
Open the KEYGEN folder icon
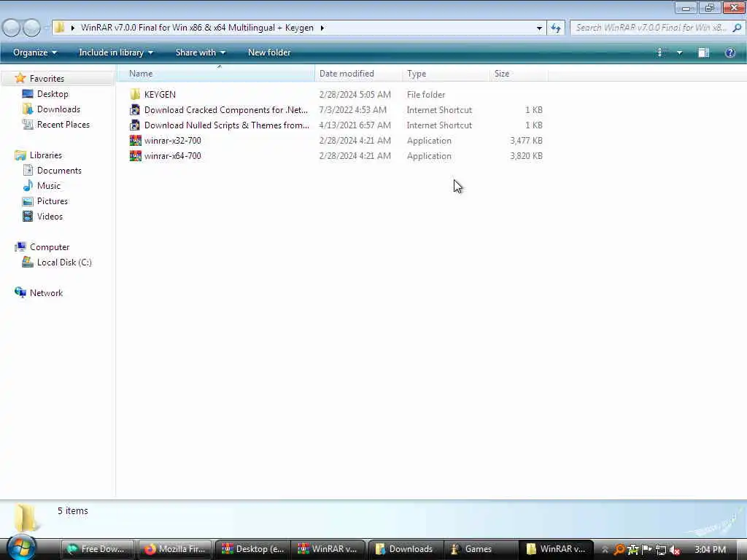135,94
